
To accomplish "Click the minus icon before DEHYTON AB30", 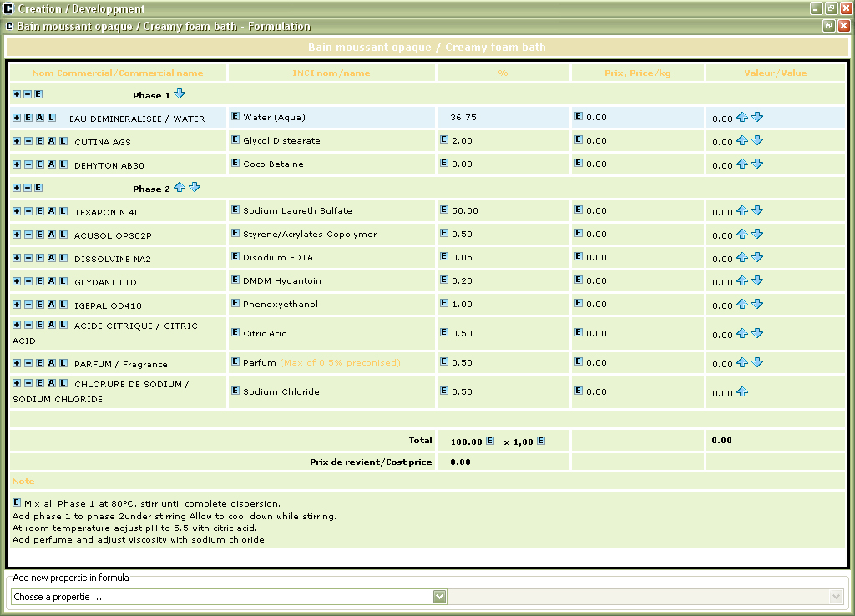I will [28, 164].
